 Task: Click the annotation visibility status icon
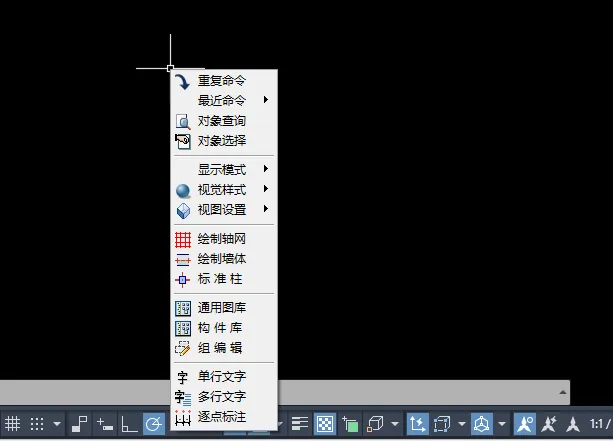[525, 424]
